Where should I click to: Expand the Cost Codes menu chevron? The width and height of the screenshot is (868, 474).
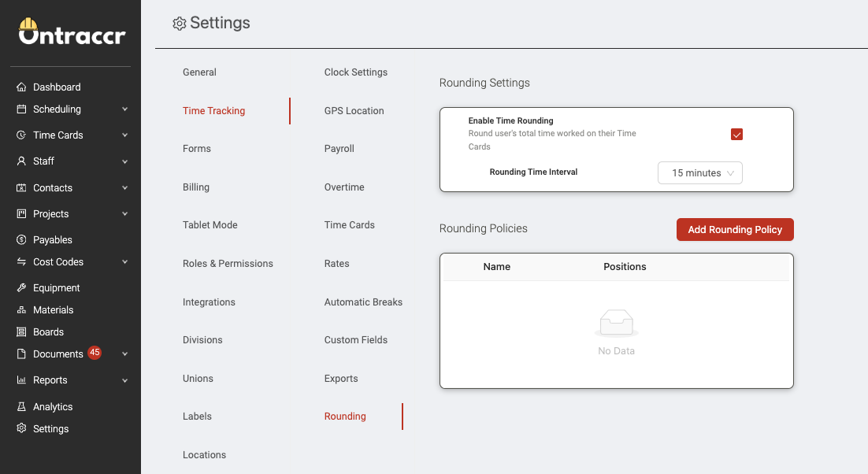pyautogui.click(x=125, y=261)
